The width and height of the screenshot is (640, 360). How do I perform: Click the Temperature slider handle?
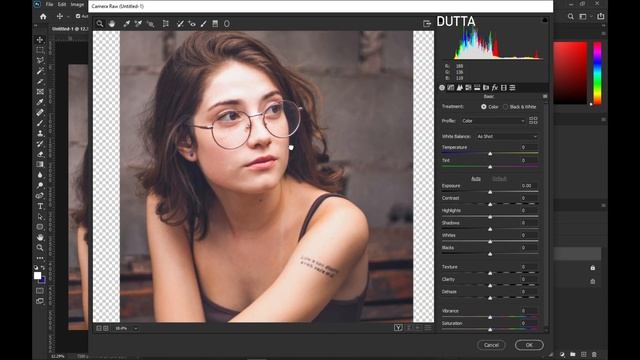click(x=490, y=153)
